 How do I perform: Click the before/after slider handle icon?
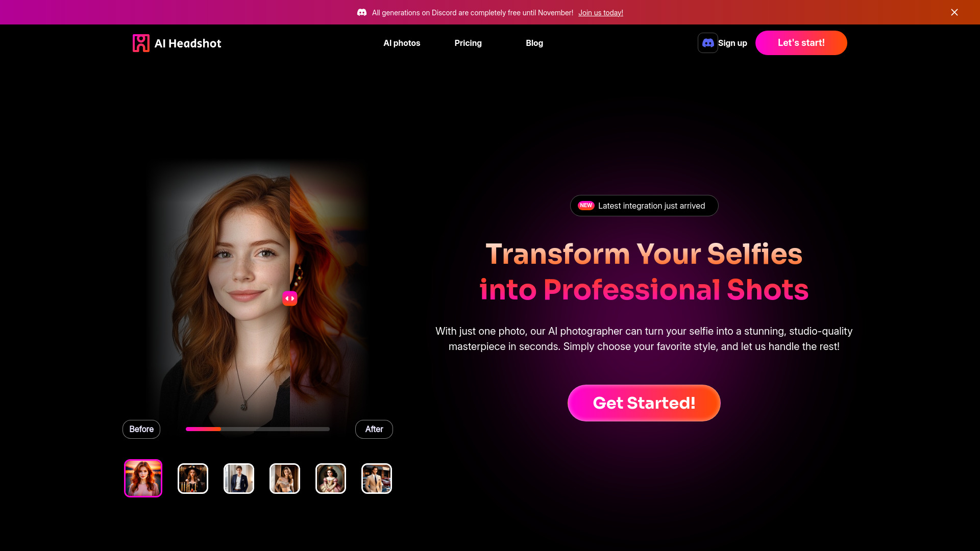(290, 298)
